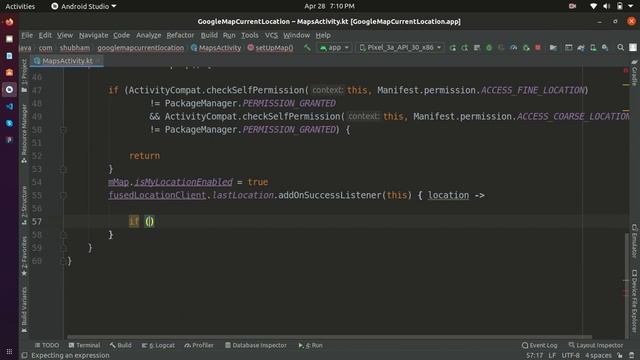This screenshot has width=640, height=360.
Task: Open the Show Applications grid in dock
Action: (9, 351)
